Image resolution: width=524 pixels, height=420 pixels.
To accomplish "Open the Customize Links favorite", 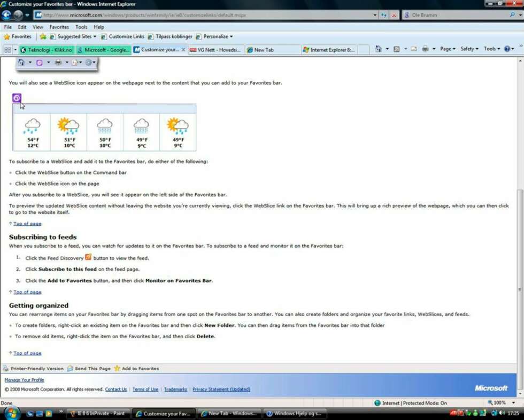I will point(122,37).
